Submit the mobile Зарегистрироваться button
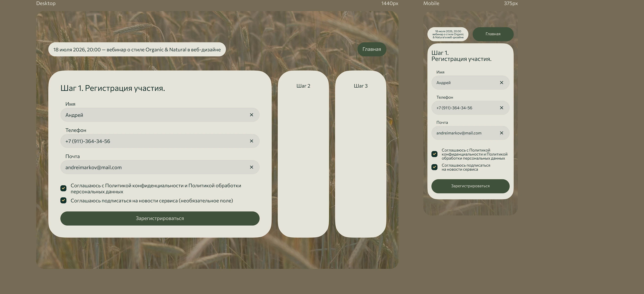This screenshot has height=294, width=644. [470, 186]
